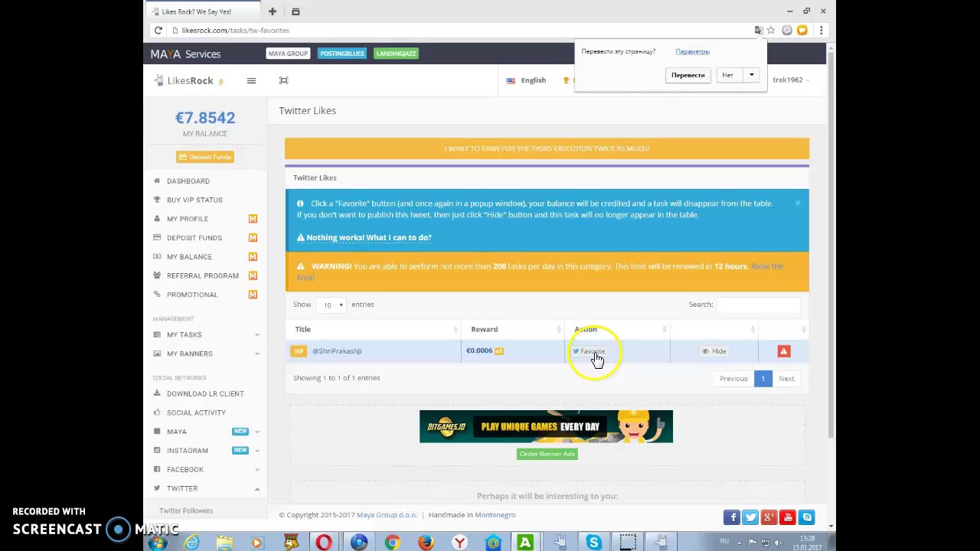Click the translate icon in address bar
The image size is (980, 551).
pos(758,31)
